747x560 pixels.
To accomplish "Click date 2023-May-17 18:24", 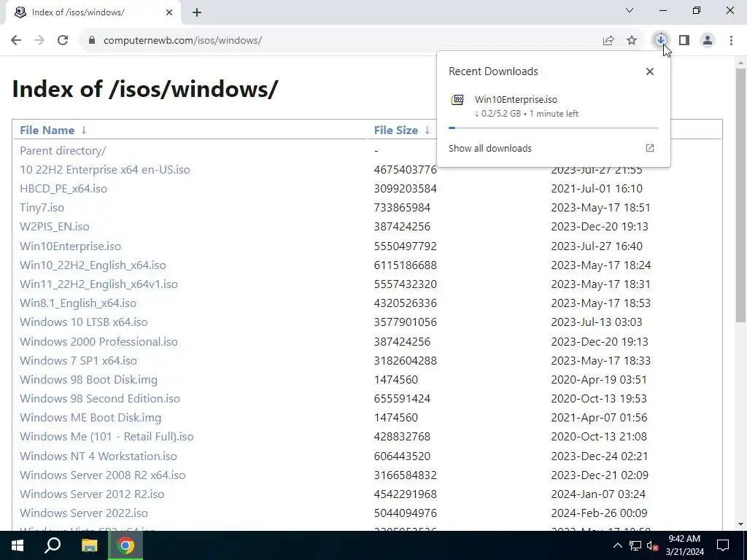I will tap(601, 265).
